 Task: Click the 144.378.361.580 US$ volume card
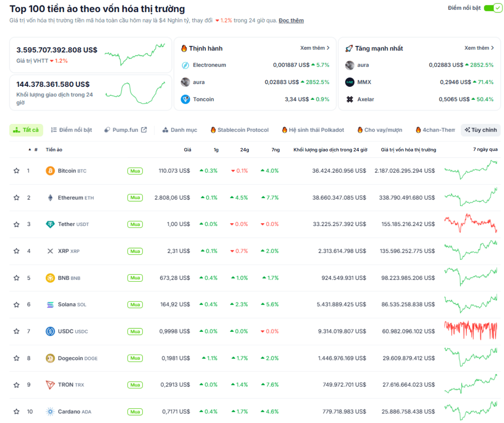point(91,93)
